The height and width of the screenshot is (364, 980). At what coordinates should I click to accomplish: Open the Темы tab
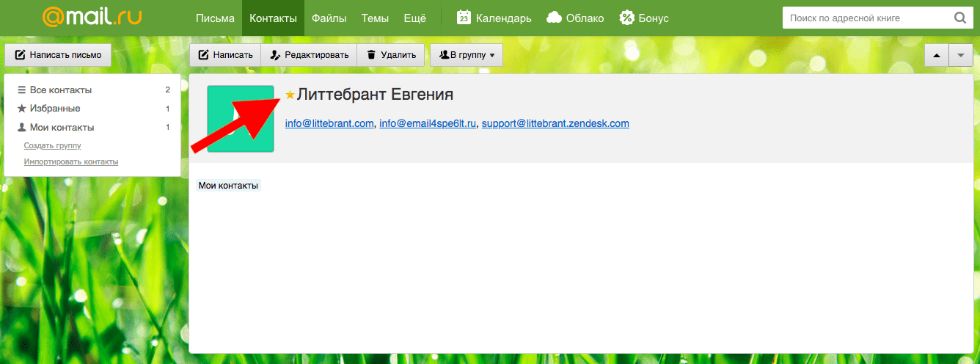coord(375,18)
